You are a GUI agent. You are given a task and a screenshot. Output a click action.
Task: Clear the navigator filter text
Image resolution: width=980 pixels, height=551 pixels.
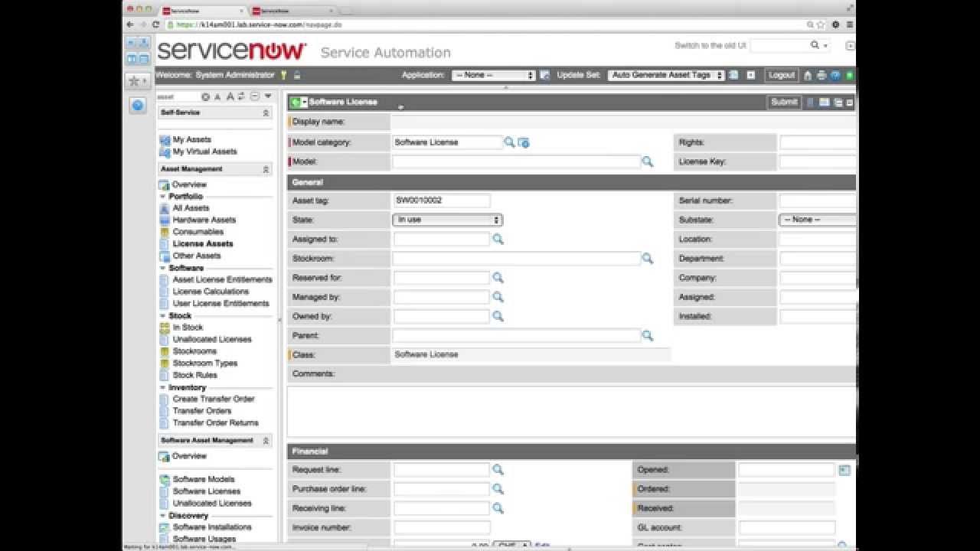coord(205,96)
